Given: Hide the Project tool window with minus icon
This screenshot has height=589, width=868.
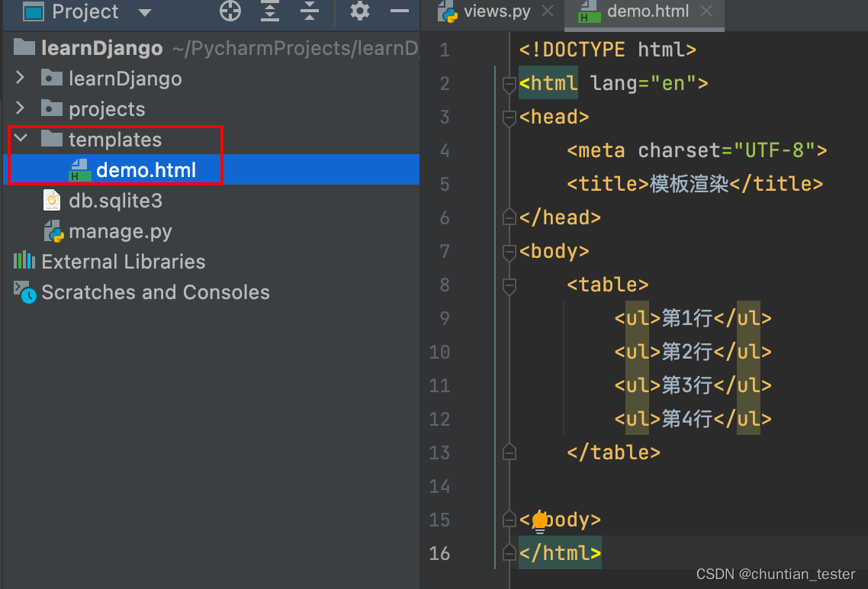Looking at the screenshot, I should (400, 11).
